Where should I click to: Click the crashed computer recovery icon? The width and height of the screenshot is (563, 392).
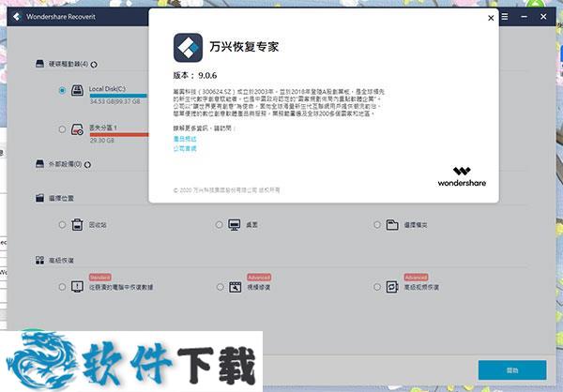point(77,287)
